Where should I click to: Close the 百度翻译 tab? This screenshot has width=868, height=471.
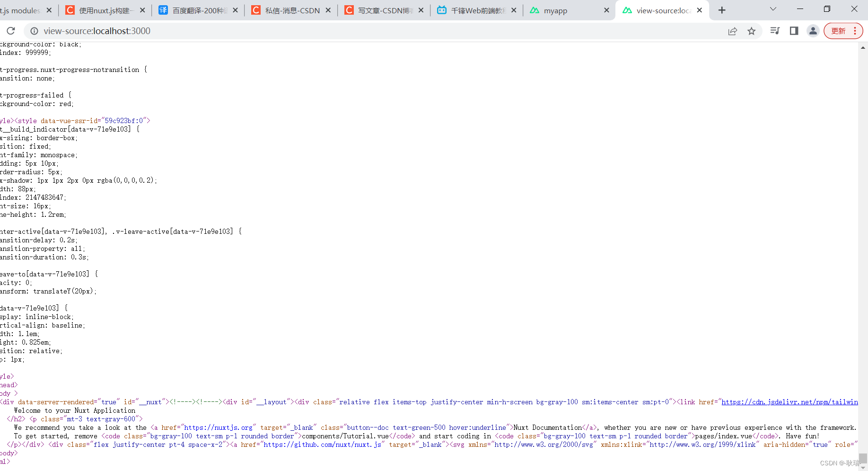pyautogui.click(x=235, y=10)
